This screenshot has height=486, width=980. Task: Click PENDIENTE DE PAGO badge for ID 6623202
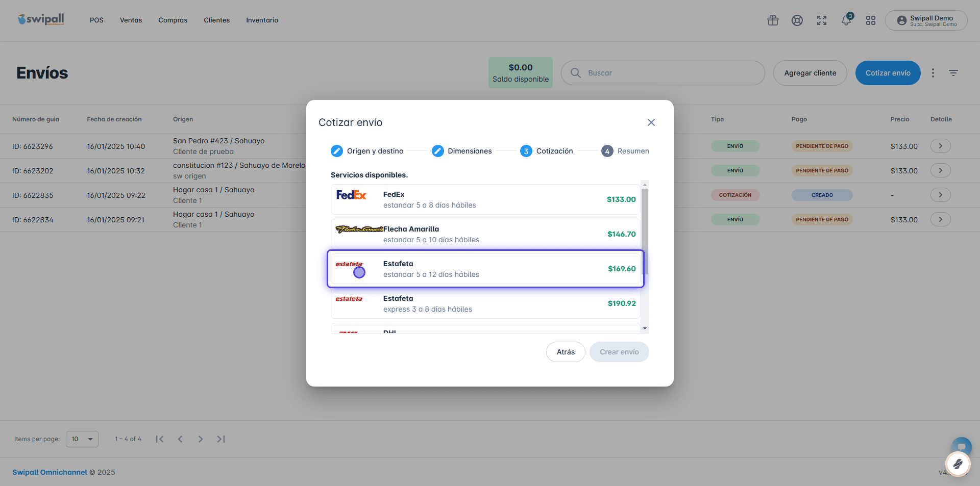coord(822,170)
